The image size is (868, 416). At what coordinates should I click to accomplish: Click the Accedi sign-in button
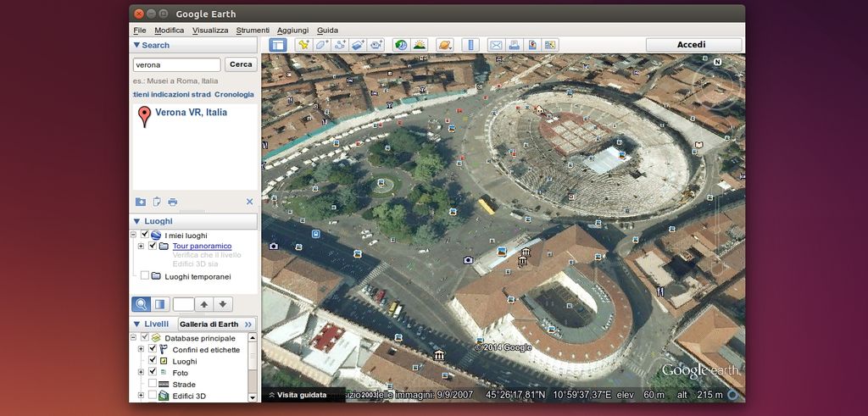(x=691, y=45)
